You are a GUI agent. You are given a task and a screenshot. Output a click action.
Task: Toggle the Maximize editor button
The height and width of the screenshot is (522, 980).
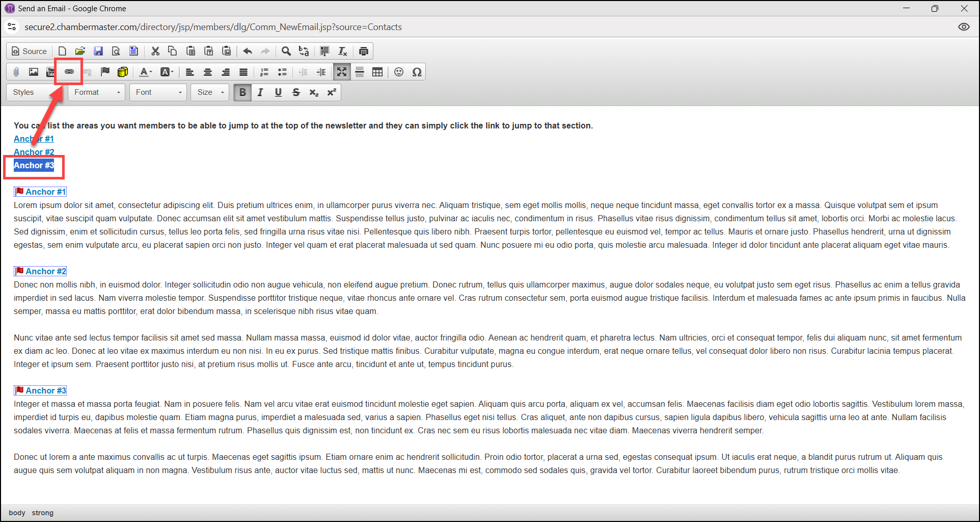(342, 72)
